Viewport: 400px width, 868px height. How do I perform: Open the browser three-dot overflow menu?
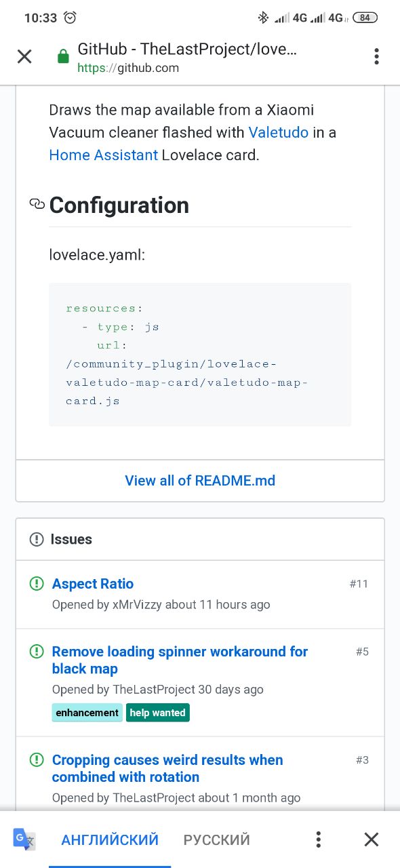click(376, 56)
